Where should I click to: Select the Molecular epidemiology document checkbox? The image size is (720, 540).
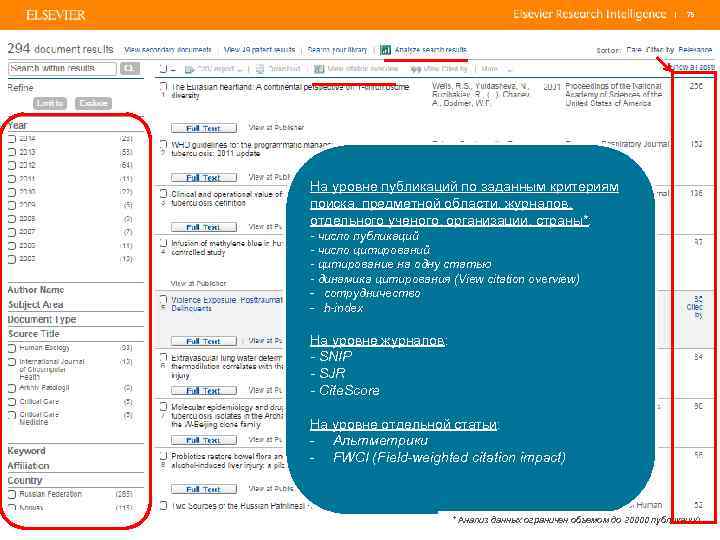tap(163, 407)
